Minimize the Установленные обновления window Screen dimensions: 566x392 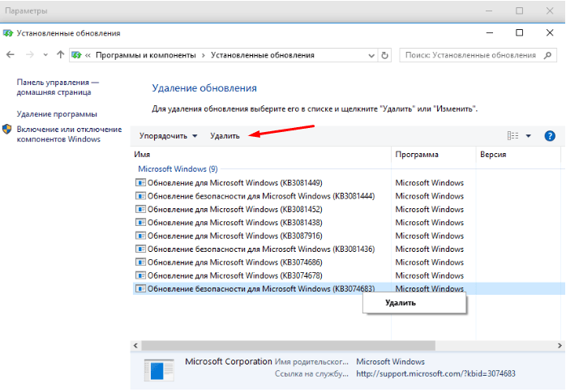click(490, 33)
